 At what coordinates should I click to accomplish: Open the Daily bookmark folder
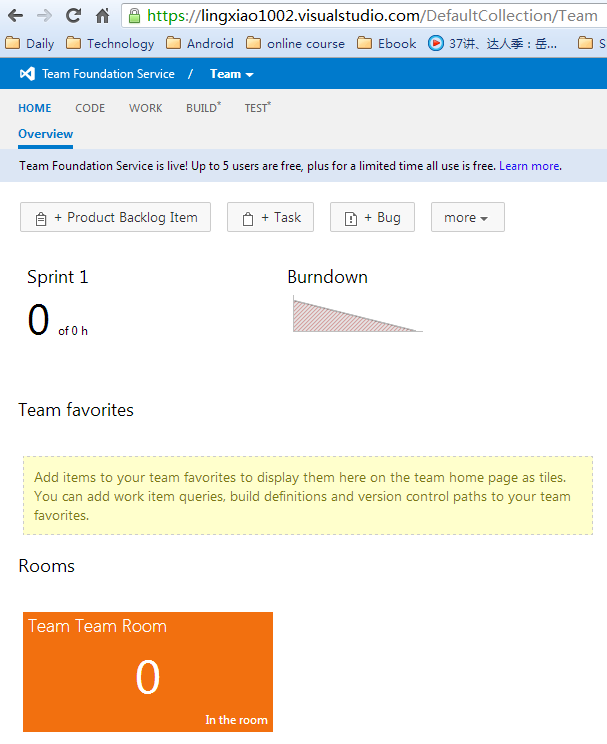30,43
